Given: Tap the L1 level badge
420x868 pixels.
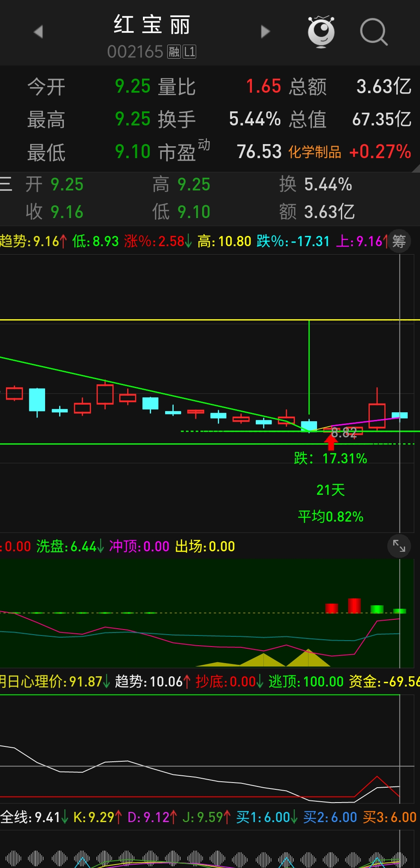Looking at the screenshot, I should (x=189, y=52).
